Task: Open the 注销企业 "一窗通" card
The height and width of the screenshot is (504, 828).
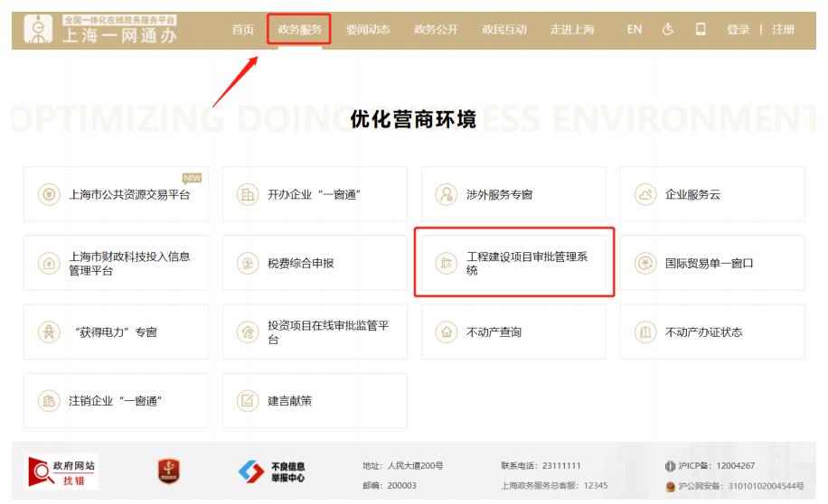Action: tap(117, 400)
